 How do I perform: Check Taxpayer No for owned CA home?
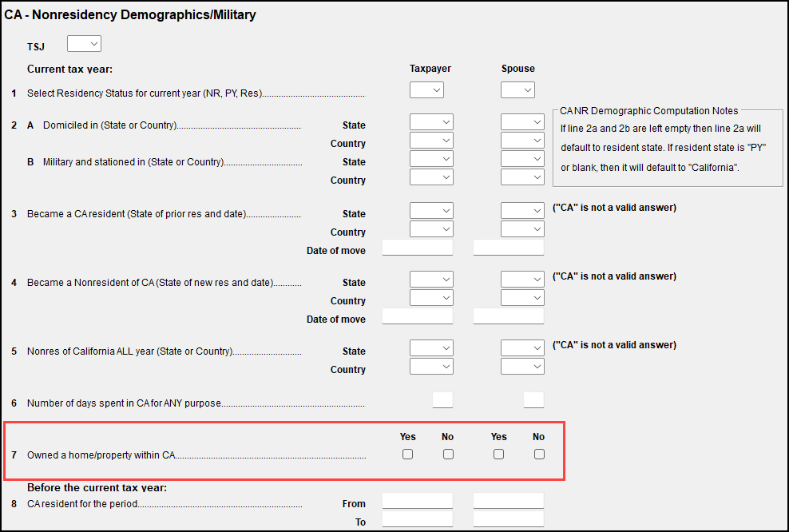coord(448,455)
